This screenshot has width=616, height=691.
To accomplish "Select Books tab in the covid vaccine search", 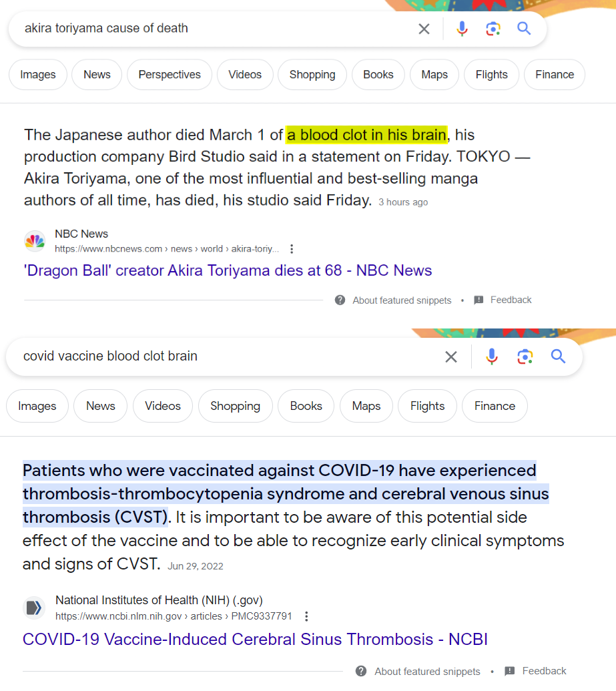I will click(x=306, y=406).
